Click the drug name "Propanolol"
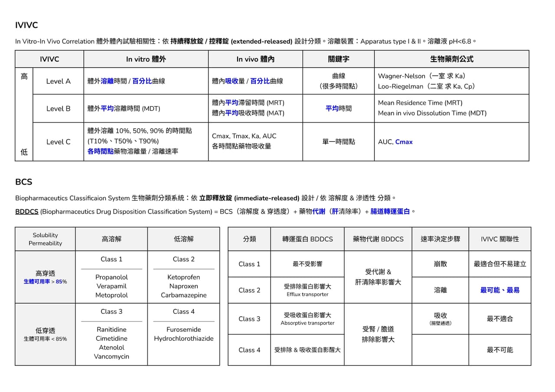555x392 pixels. coord(111,277)
